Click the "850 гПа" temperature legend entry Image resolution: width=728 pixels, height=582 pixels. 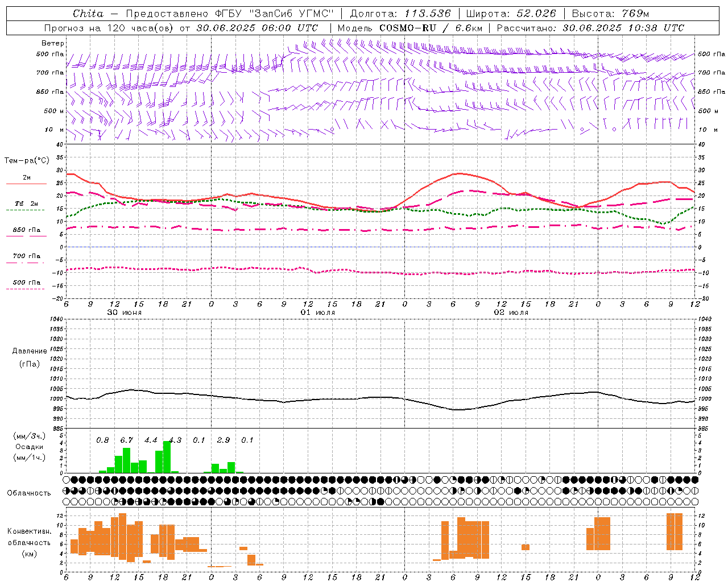point(26,230)
